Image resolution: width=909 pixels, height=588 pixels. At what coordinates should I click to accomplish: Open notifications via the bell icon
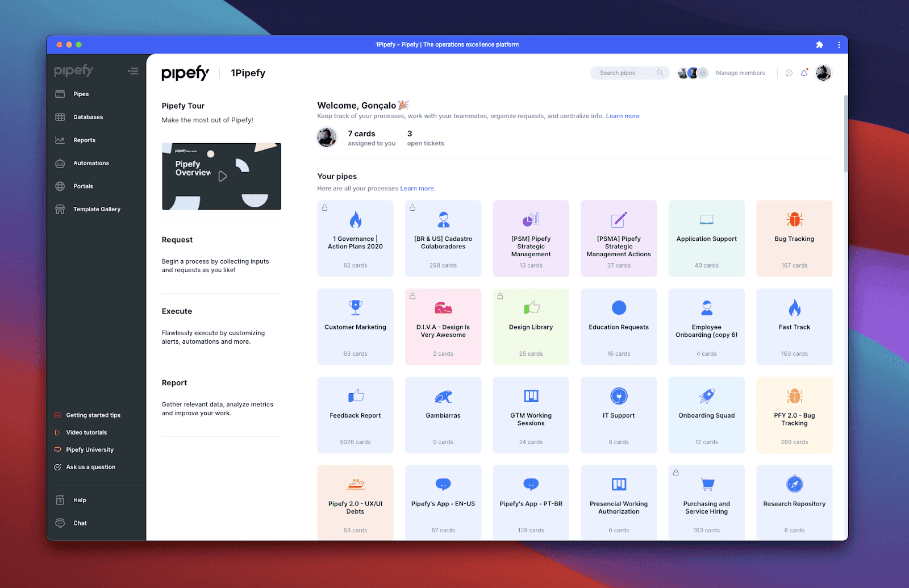[804, 72]
